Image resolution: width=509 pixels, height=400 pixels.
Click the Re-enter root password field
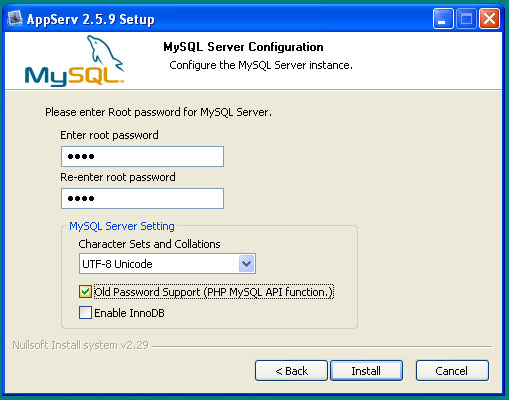pyautogui.click(x=142, y=198)
